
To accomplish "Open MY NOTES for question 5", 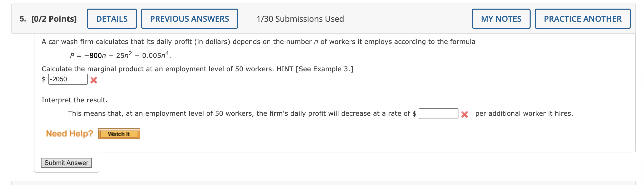I will (501, 18).
